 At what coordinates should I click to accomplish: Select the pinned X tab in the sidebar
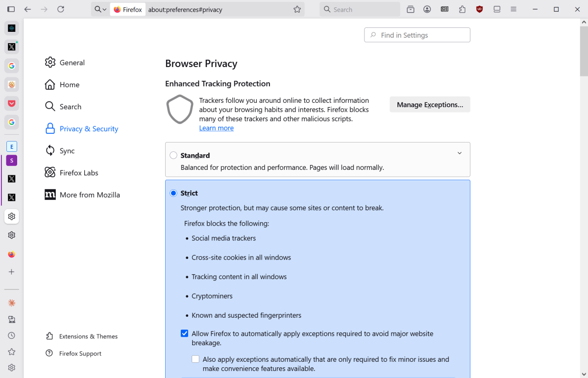(x=11, y=47)
